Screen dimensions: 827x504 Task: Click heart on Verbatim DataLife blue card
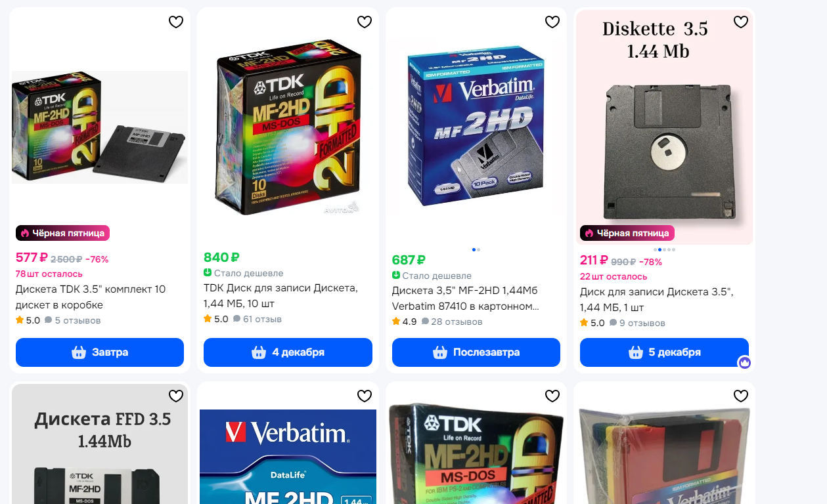pos(365,396)
